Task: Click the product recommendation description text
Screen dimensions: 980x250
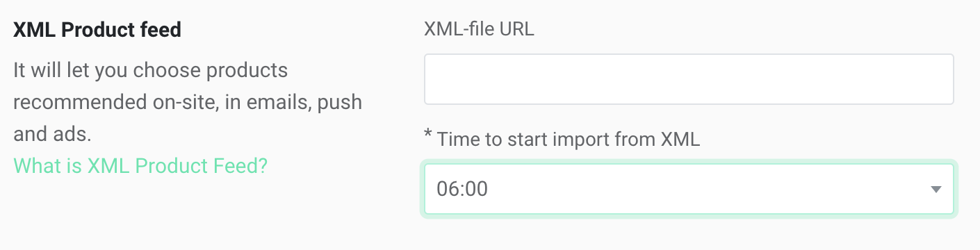Action: tap(188, 102)
